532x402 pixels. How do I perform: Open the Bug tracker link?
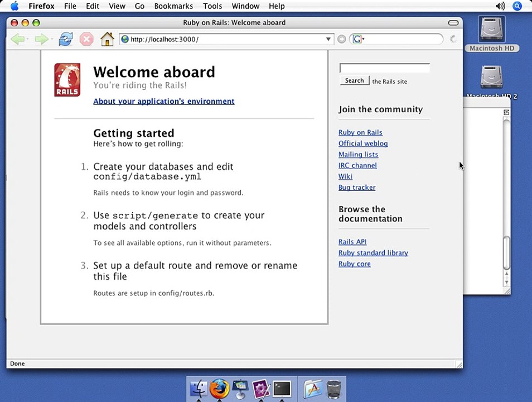[x=357, y=188]
